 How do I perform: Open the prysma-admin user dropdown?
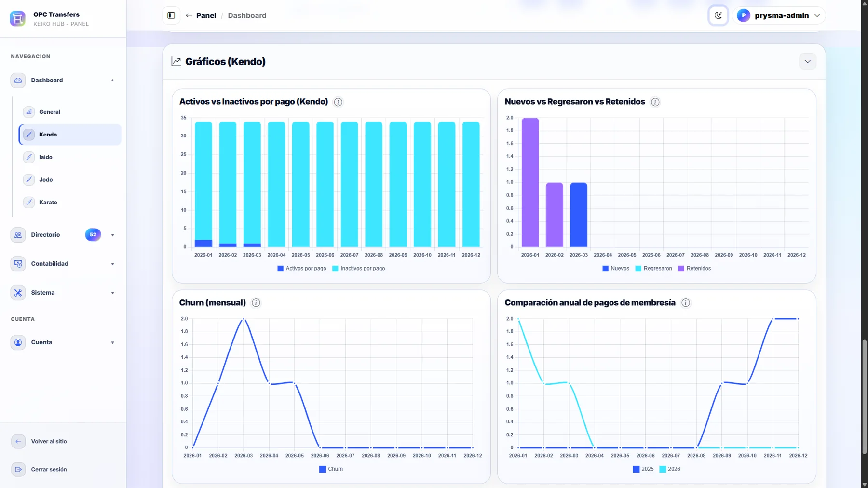pyautogui.click(x=779, y=15)
